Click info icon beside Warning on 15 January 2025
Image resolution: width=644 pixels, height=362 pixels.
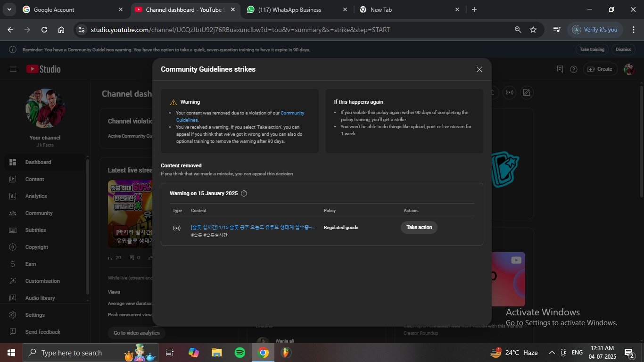pos(244,193)
